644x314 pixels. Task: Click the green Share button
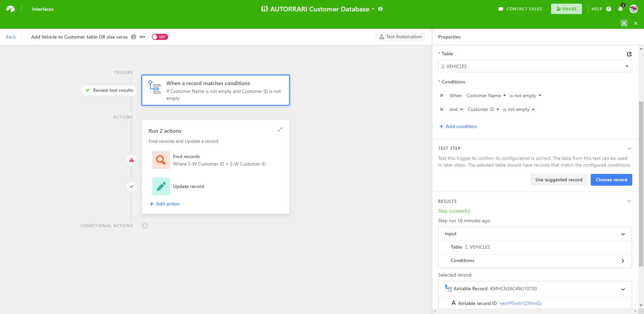tap(566, 9)
